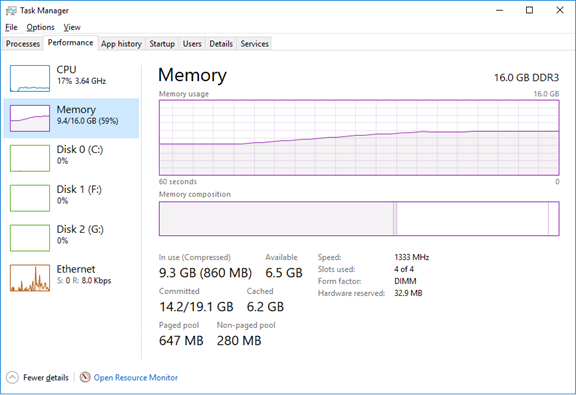
Task: Switch to the Processes tab
Action: (x=23, y=44)
